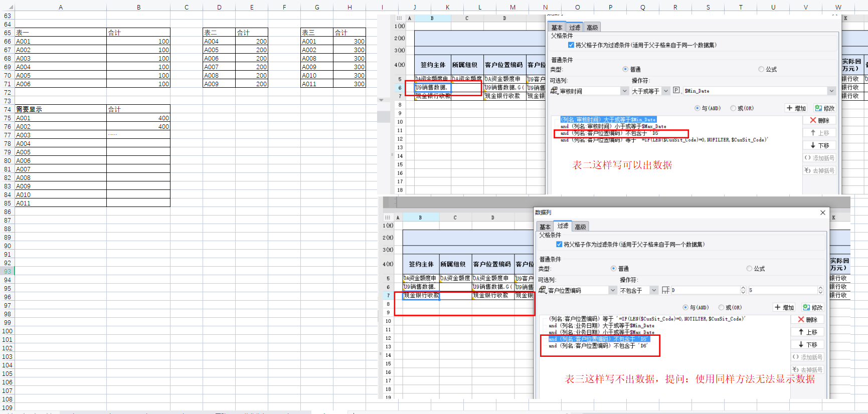This screenshot has height=414, width=868.
Task: Click the 表二 header cell
Action: tap(219, 33)
